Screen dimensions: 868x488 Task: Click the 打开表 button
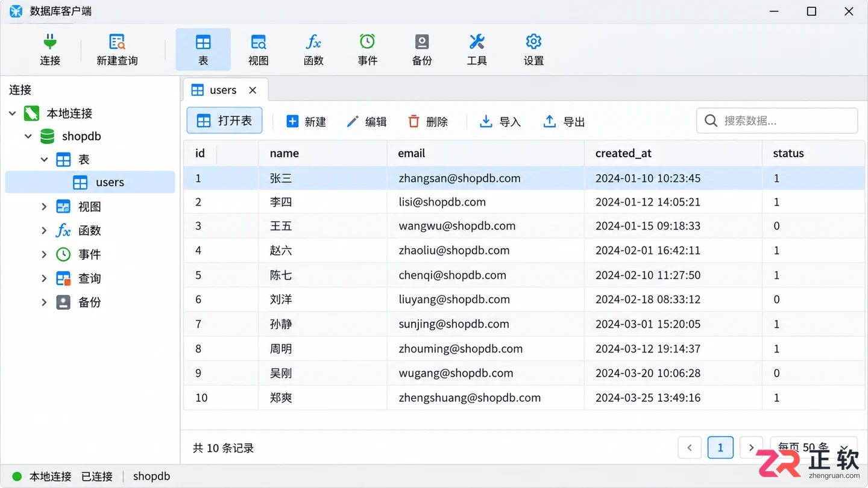[224, 120]
